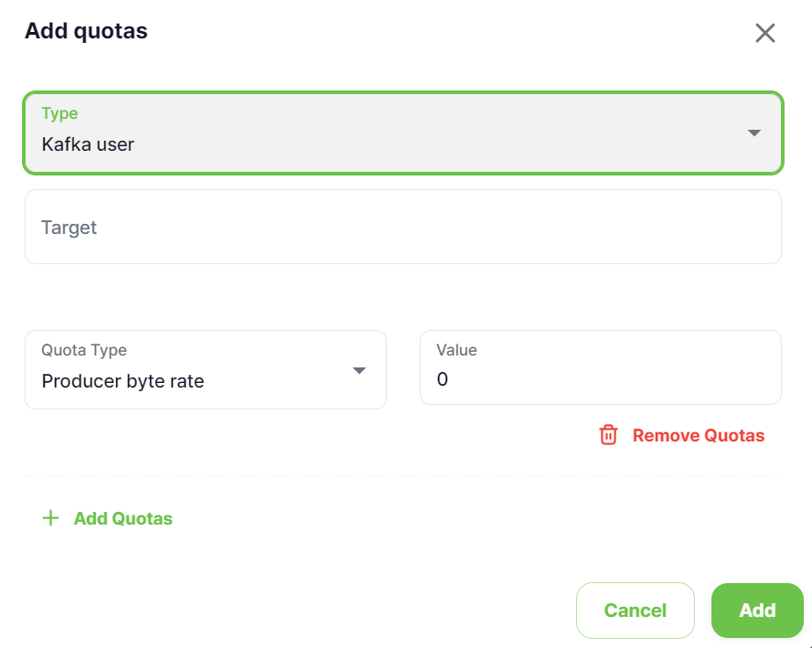
Task: Confirm with the green Add button
Action: (757, 610)
